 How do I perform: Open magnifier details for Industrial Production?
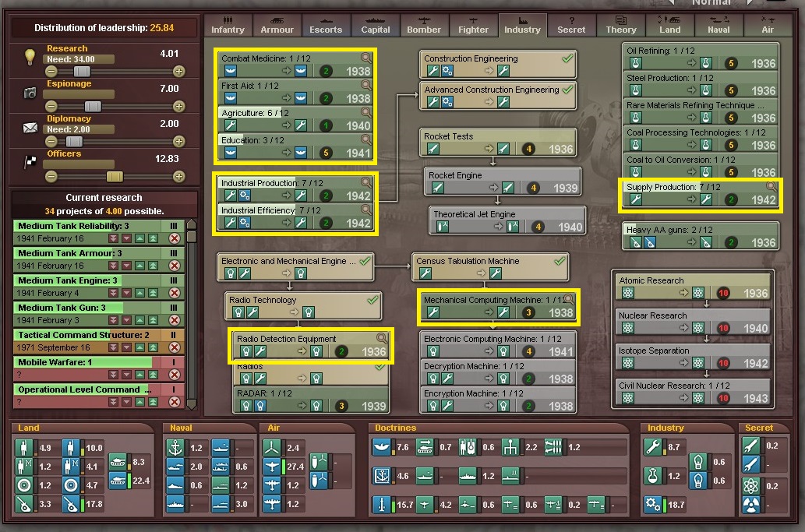coord(366,182)
